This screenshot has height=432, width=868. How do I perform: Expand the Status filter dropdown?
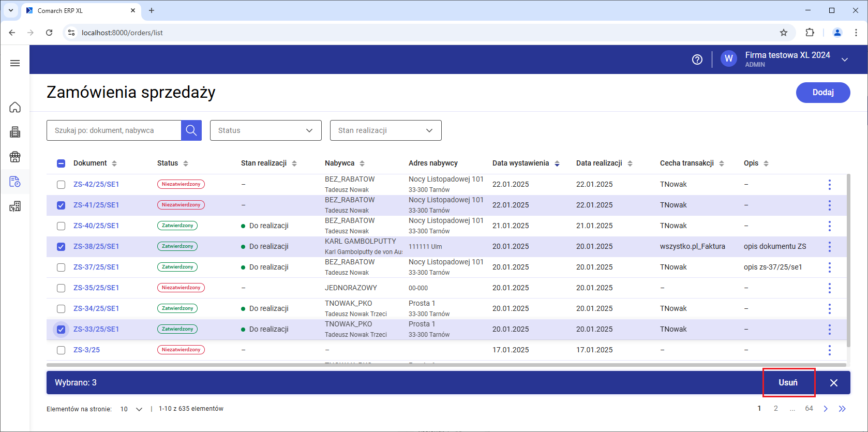tap(265, 130)
